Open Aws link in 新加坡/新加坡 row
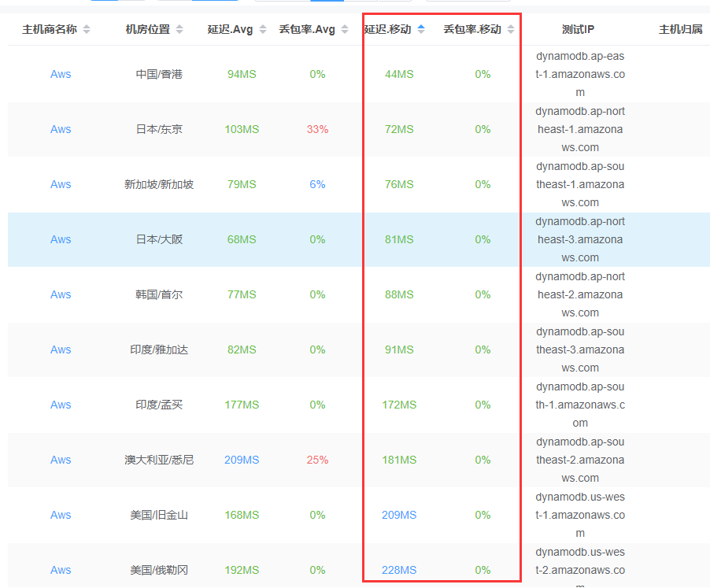This screenshot has width=710, height=588. 61,185
